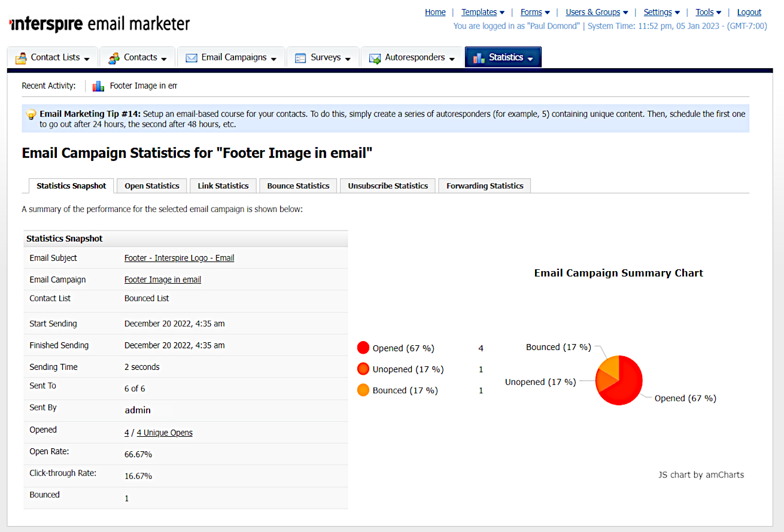
Task: Open the Settings dropdown in header
Action: pyautogui.click(x=661, y=12)
